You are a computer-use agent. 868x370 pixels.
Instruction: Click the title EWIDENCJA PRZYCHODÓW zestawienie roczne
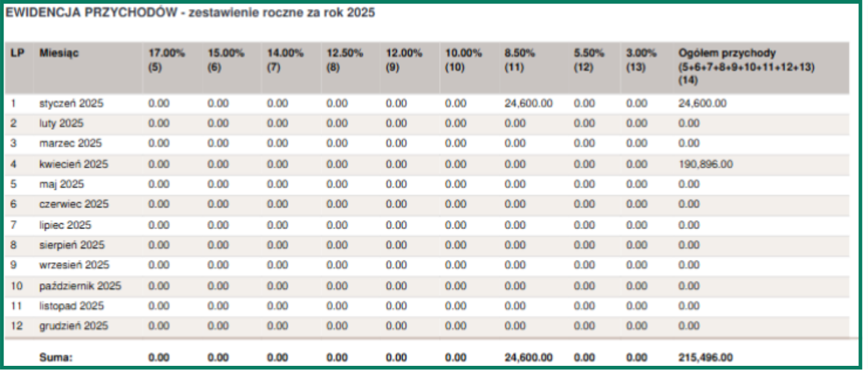click(190, 12)
